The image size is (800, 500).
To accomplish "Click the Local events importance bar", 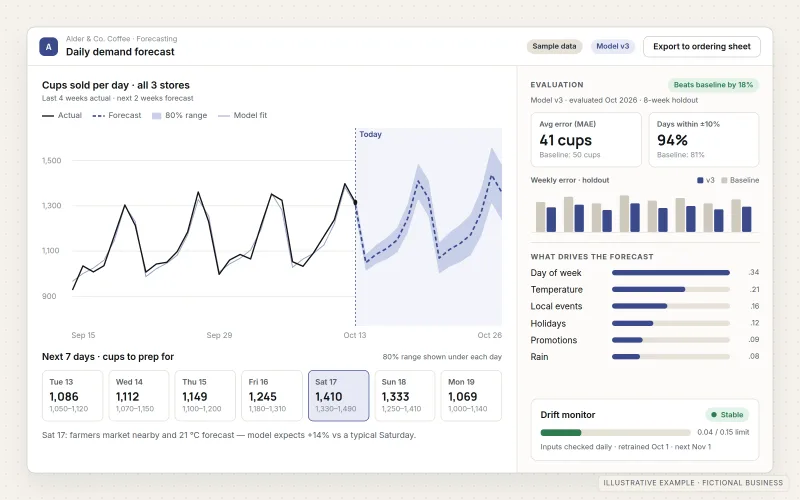I will click(671, 306).
